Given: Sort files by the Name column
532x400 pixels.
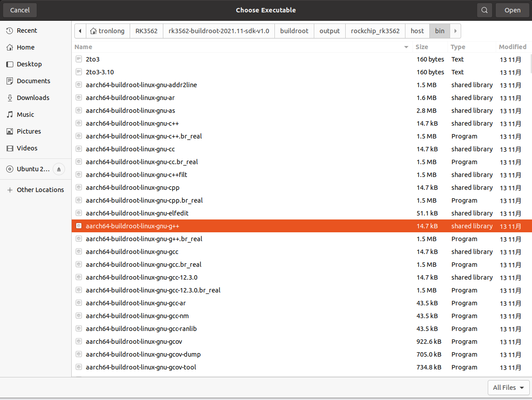Looking at the screenshot, I should pos(242,47).
